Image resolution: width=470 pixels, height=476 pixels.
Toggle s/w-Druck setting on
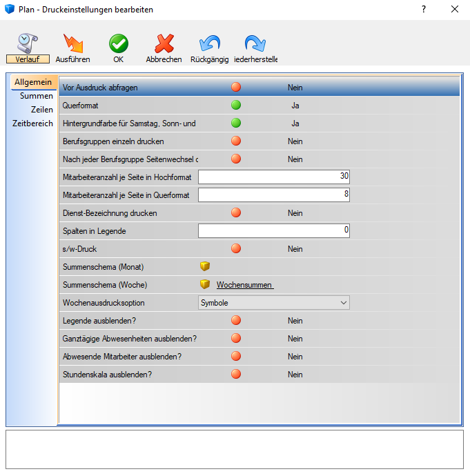coord(236,248)
